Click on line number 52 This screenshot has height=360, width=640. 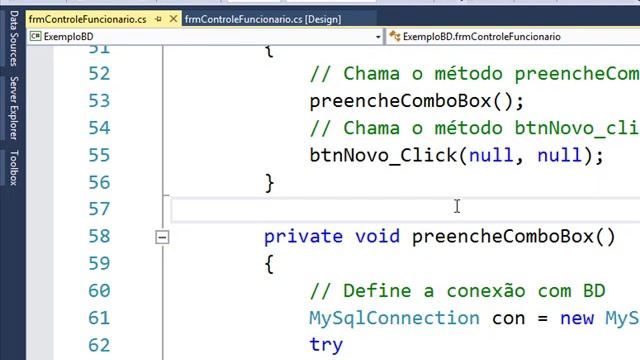tap(99, 74)
